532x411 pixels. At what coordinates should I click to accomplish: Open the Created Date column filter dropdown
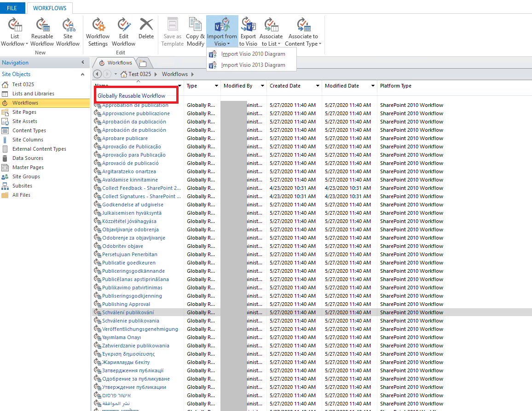[x=318, y=86]
